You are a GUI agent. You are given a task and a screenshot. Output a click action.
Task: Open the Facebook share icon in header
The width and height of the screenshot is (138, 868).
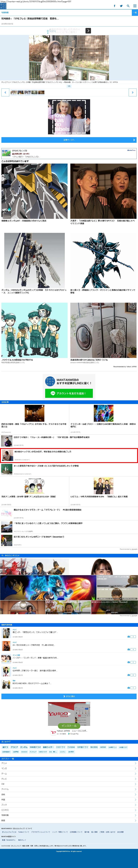point(114,6)
